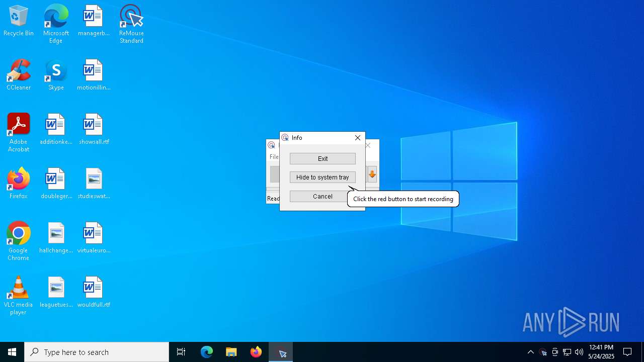Select the virtualeuro... Word document
The height and width of the screenshot is (362, 644).
94,238
